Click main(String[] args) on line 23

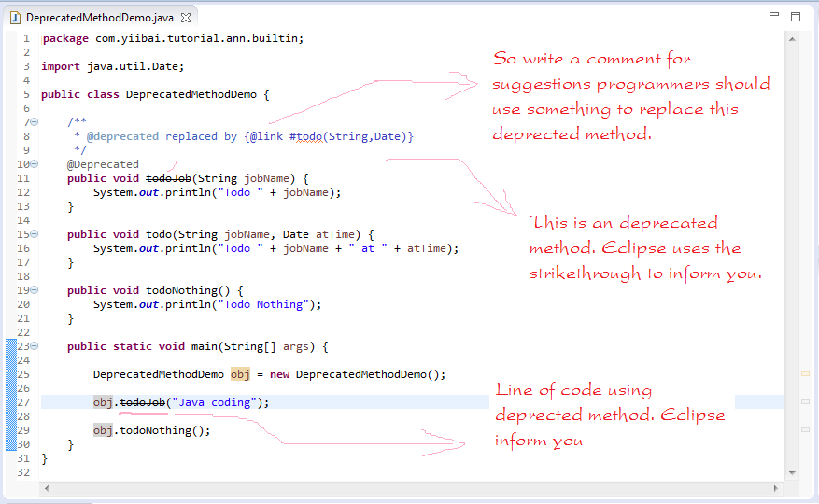(x=253, y=346)
